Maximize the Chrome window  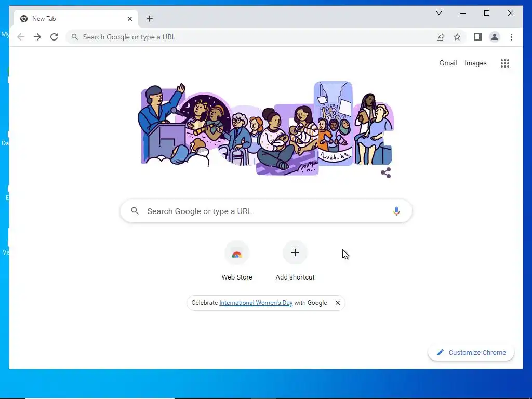[x=486, y=13]
